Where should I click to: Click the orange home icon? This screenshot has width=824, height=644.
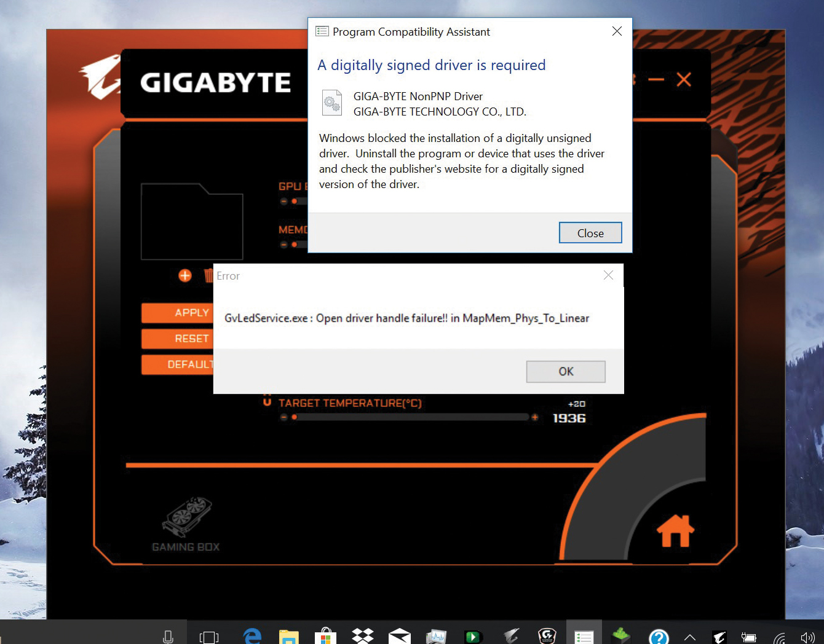click(675, 531)
